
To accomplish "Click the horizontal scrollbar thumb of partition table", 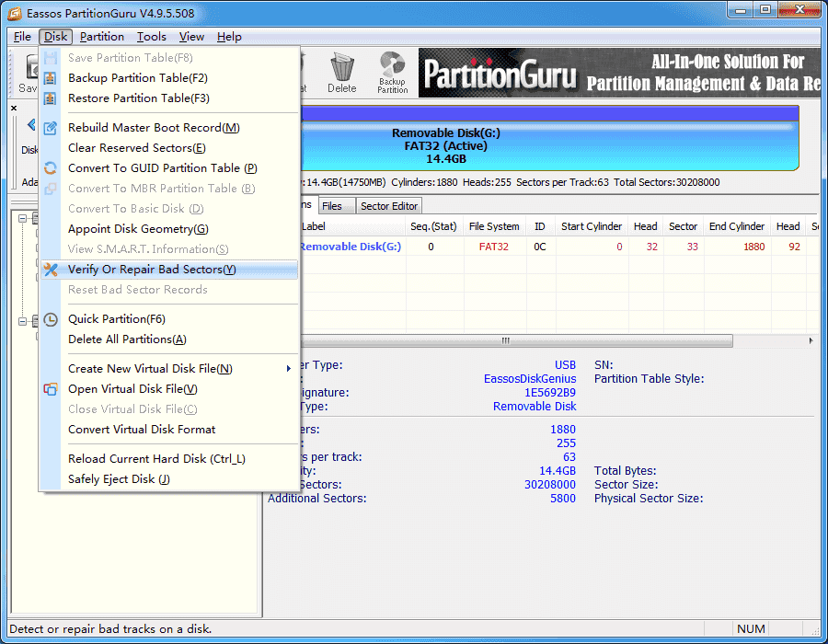I will point(516,341).
